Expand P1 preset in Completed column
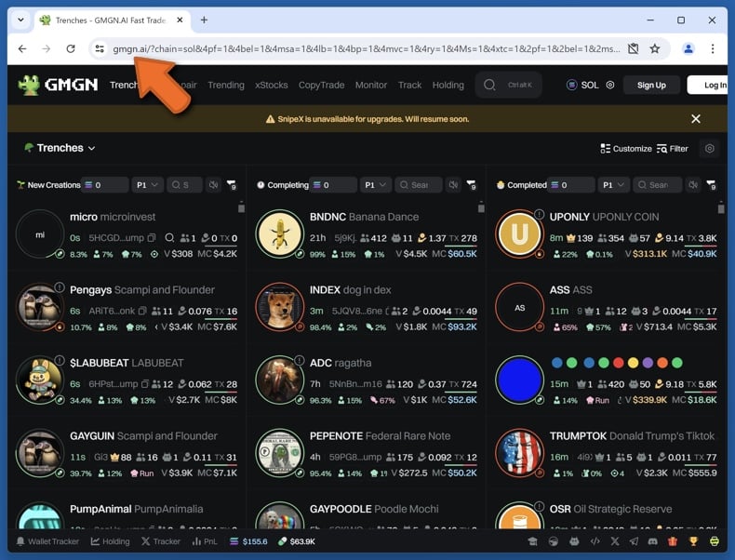 tap(613, 184)
